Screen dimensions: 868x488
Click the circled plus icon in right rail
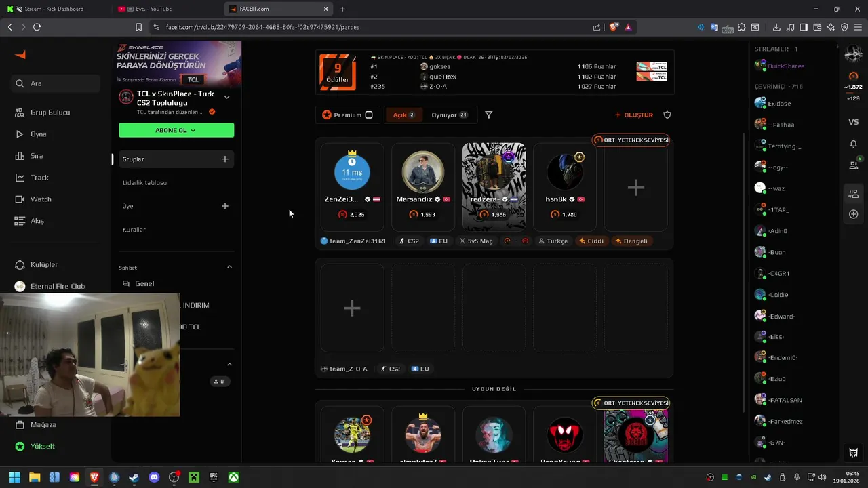[x=853, y=214]
